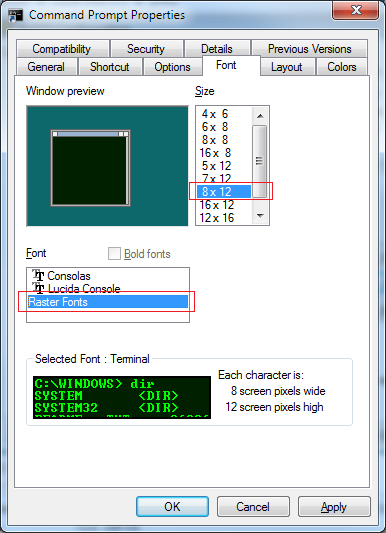The image size is (386, 533).
Task: Click the Apply button
Action: (334, 506)
